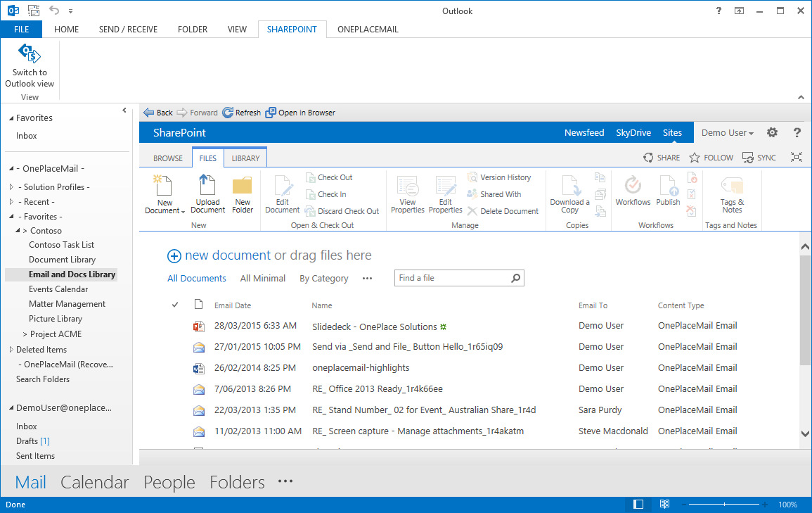Click the zoom slider in status bar
The width and height of the screenshot is (812, 513).
click(x=725, y=504)
